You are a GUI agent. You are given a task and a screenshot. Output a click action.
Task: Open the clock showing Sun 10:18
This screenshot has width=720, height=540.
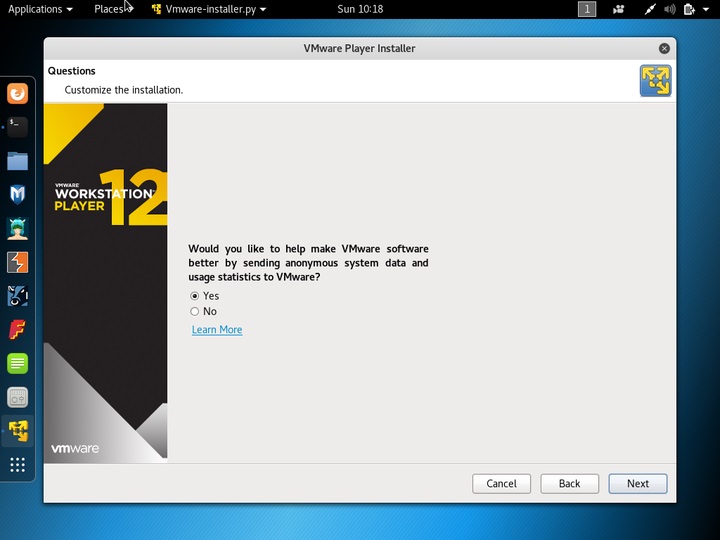pos(360,9)
